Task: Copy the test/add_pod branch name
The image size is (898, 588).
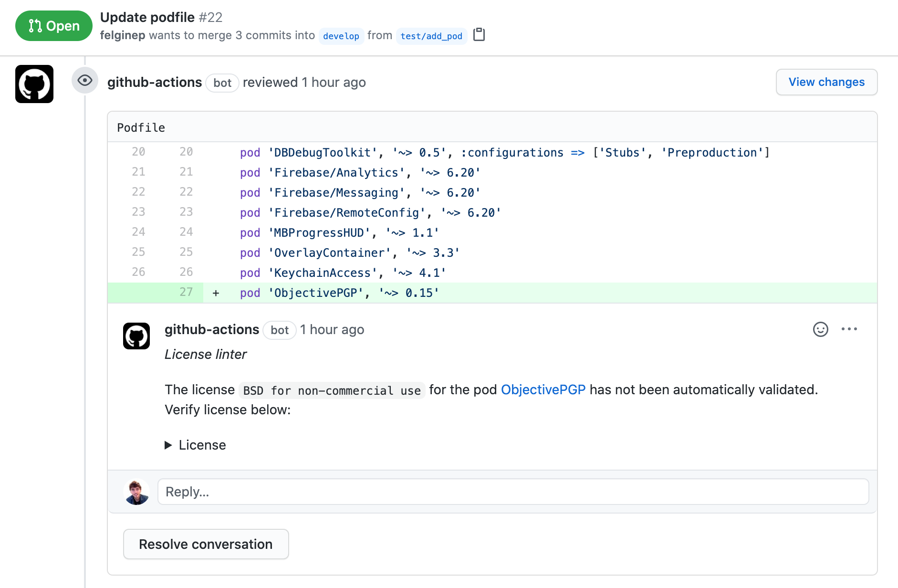Action: click(479, 35)
